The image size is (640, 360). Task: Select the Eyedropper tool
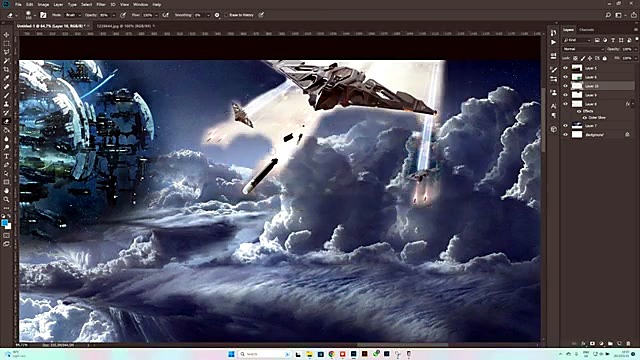coord(7,78)
